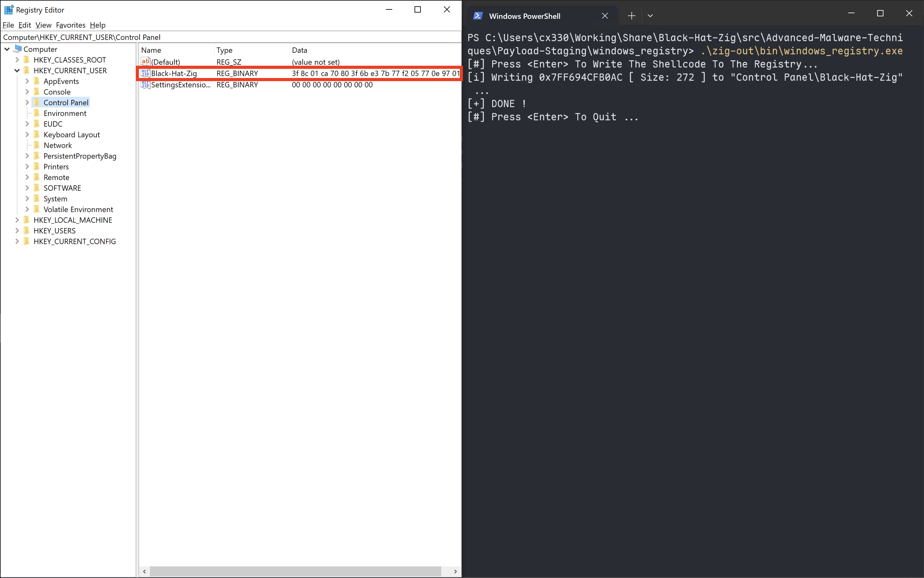Open the Favorites menu
The image size is (924, 578).
71,25
